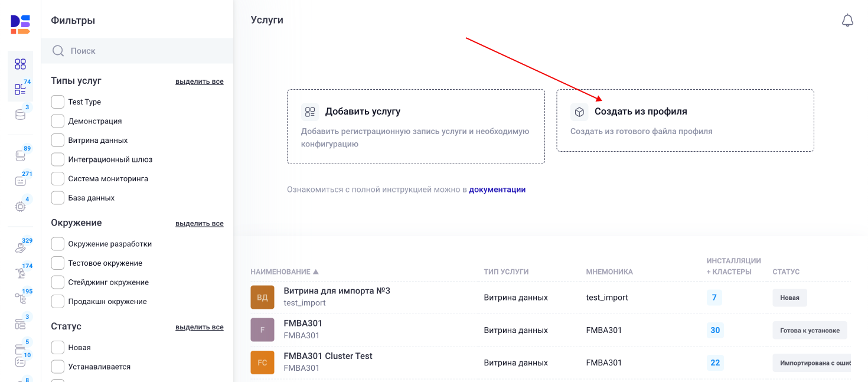Open the документации link

point(497,190)
